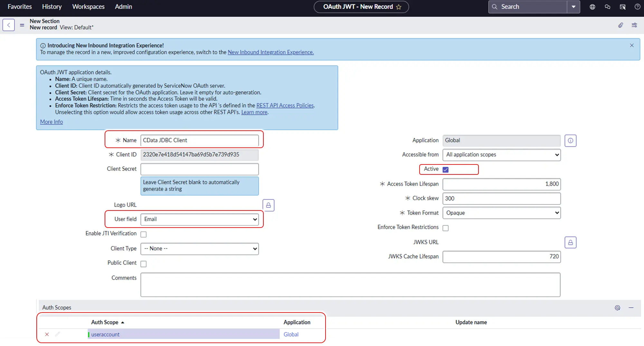This screenshot has height=346, width=644.
Task: Open the help question mark icon
Action: tap(637, 7)
